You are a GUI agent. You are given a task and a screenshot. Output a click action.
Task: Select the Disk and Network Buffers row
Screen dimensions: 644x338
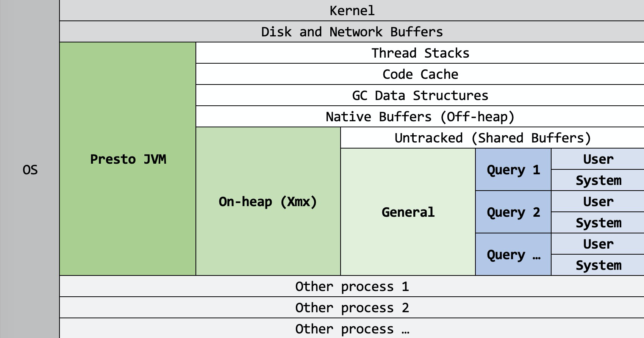352,32
